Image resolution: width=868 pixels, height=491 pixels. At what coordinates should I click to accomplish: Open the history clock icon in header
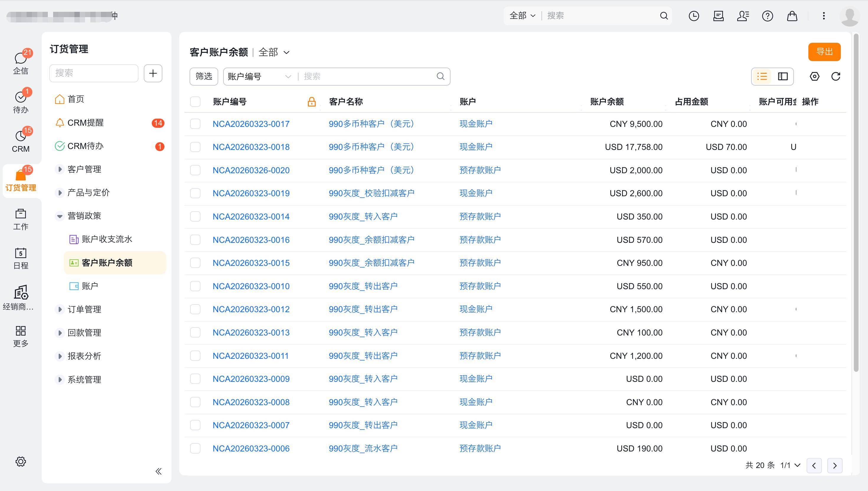pyautogui.click(x=694, y=16)
